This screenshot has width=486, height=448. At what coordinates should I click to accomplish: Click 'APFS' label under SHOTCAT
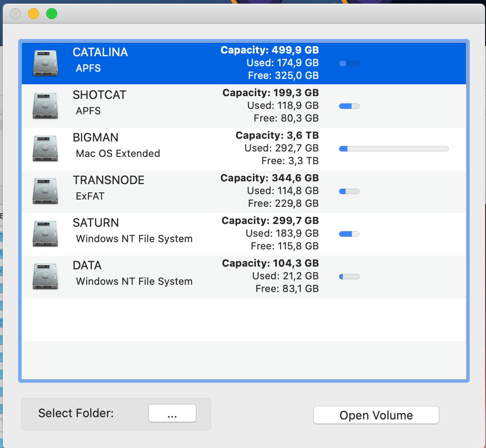coord(88,111)
